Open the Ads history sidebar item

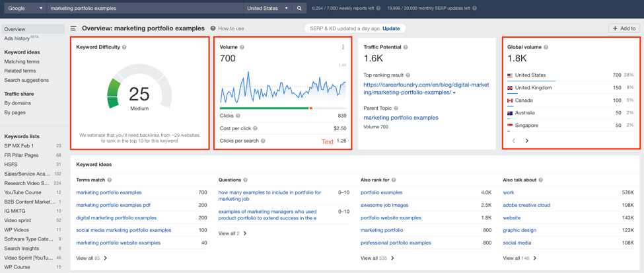click(x=17, y=38)
